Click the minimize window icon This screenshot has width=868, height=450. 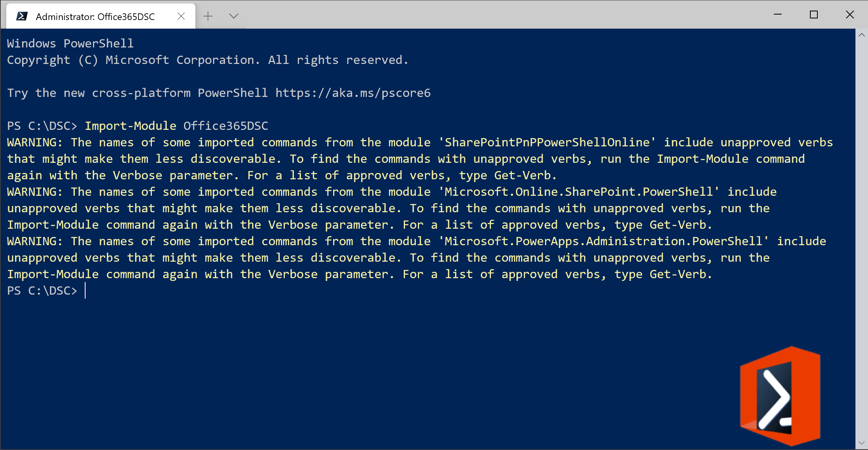pyautogui.click(x=778, y=15)
